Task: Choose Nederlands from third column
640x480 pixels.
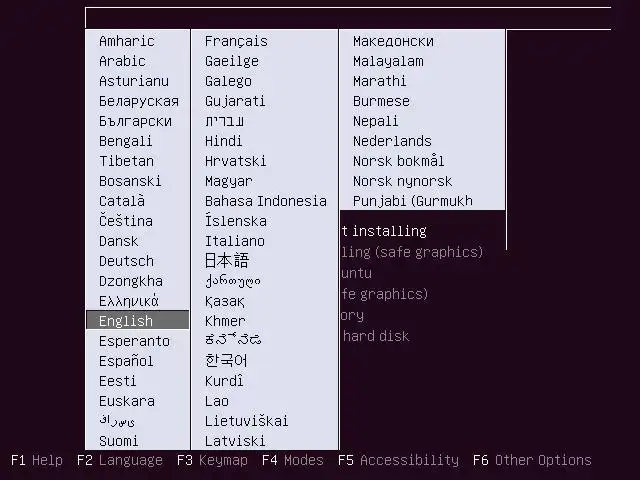Action: pyautogui.click(x=392, y=141)
